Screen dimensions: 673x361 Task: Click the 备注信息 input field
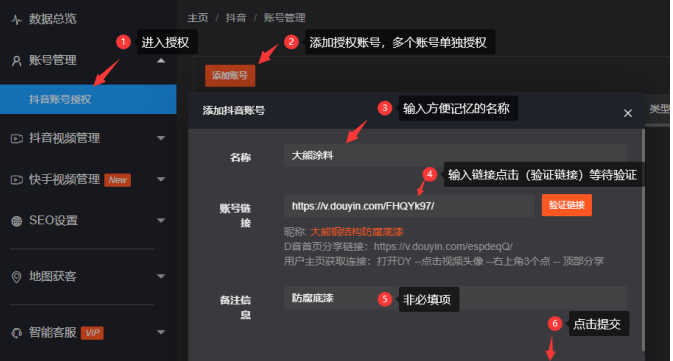point(455,298)
